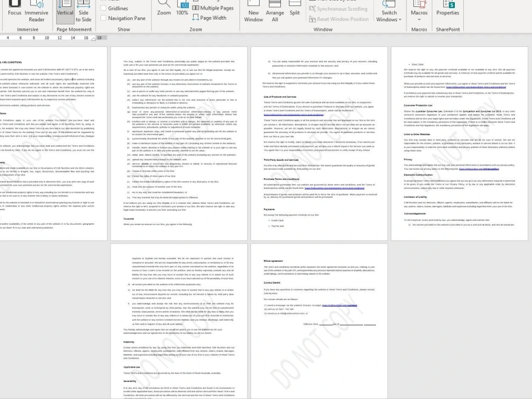Viewport: 532px width, 399px height.
Task: Click the right indent marker on ruler
Action: pos(93,39)
